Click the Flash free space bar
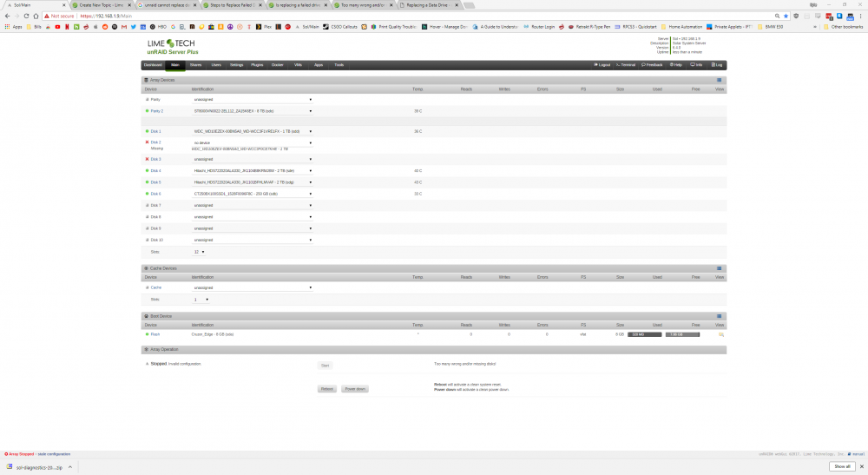This screenshot has height=475, width=868. coord(682,334)
